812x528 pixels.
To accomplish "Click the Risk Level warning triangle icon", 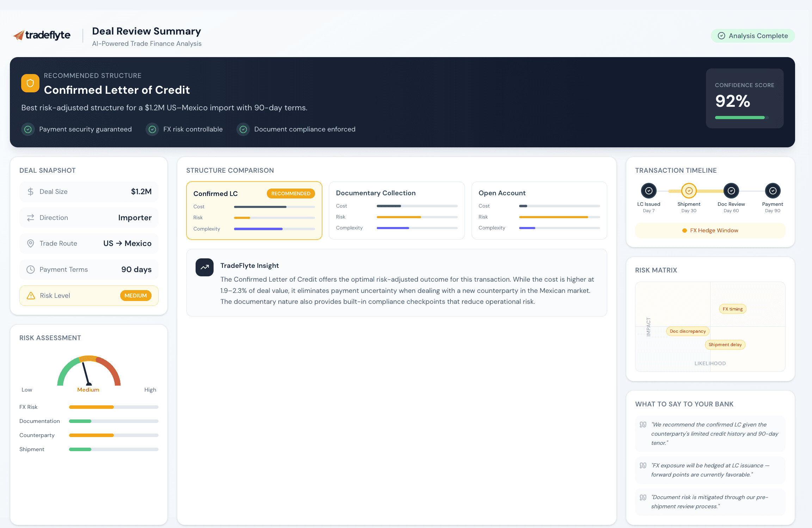I will coord(31,296).
